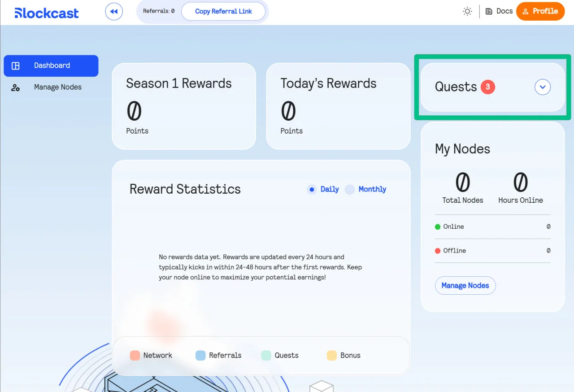Click the Dashboard layout icon
The width and height of the screenshot is (574, 392).
click(16, 66)
